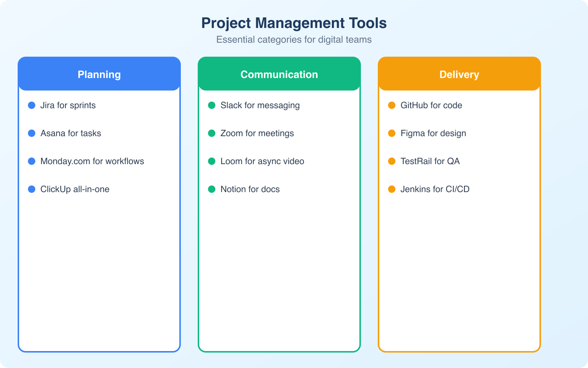Viewport: 588px width, 368px height.
Task: Click the blue bullet beside Monday.com for workflows
Action: click(x=31, y=161)
